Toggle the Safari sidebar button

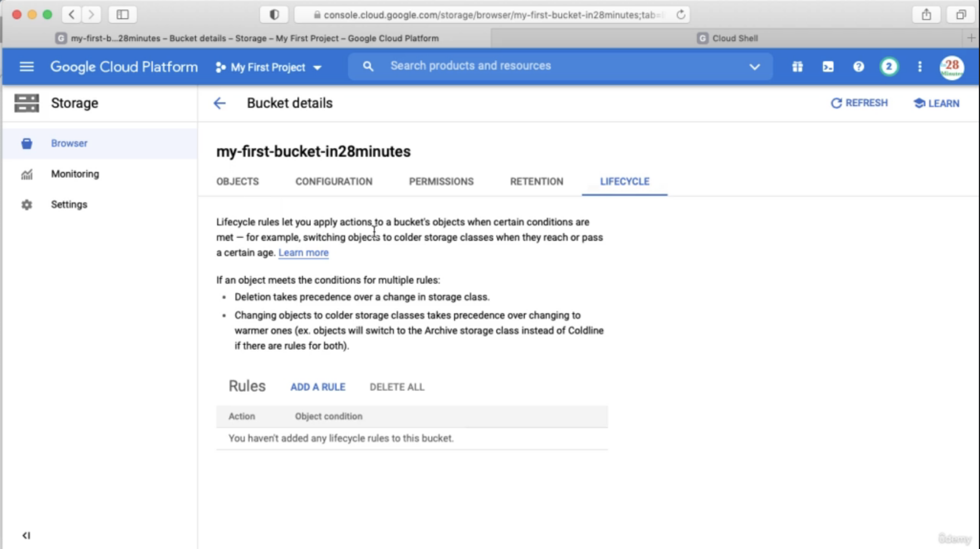[x=123, y=14]
